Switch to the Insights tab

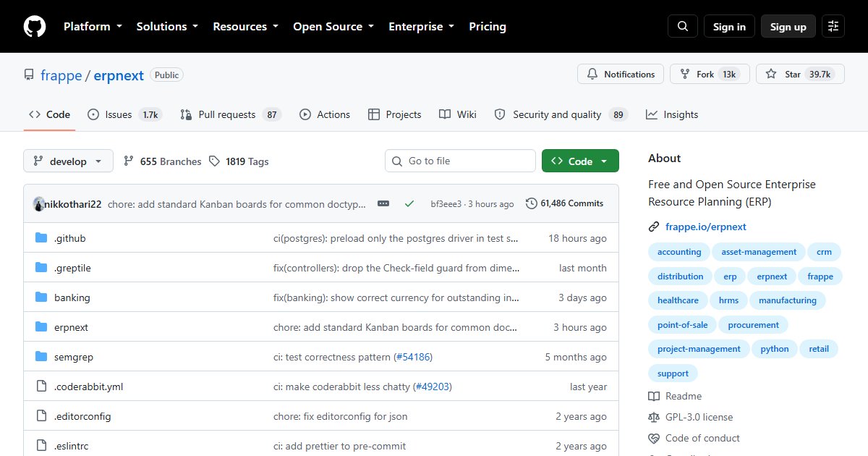672,114
